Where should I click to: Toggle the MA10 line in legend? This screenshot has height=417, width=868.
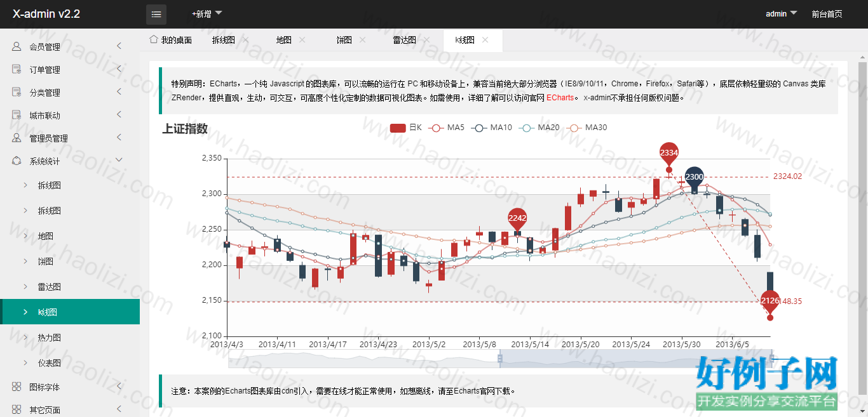tap(492, 128)
